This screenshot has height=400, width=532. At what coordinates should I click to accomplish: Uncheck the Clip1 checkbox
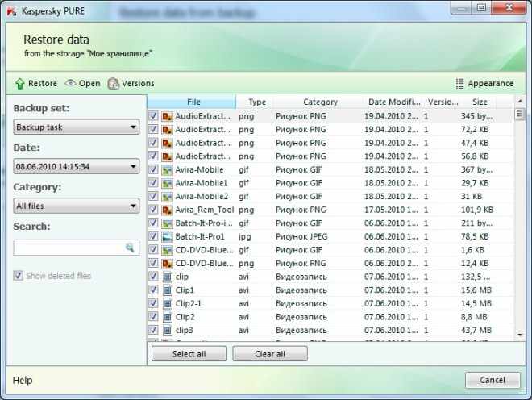pos(153,290)
